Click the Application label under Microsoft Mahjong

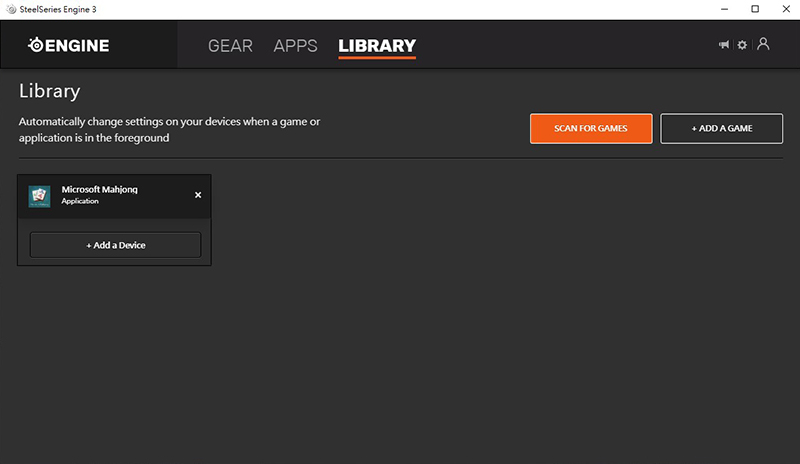point(82,202)
